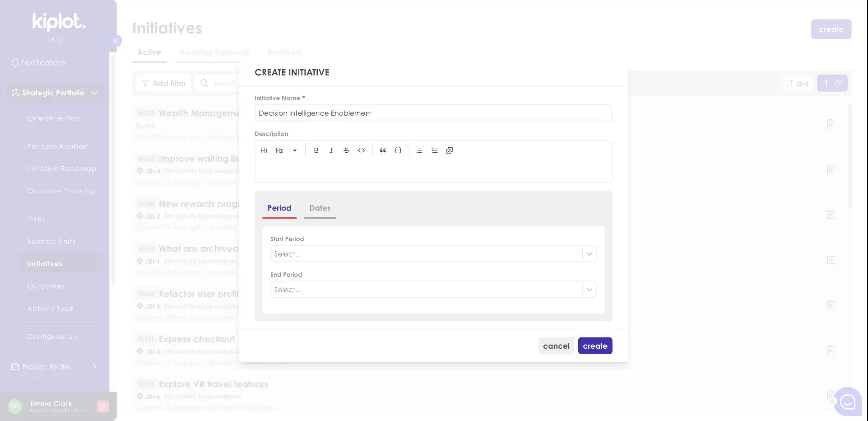Apply italic formatting in the description toolbar
The height and width of the screenshot is (421, 868).
pyautogui.click(x=331, y=150)
